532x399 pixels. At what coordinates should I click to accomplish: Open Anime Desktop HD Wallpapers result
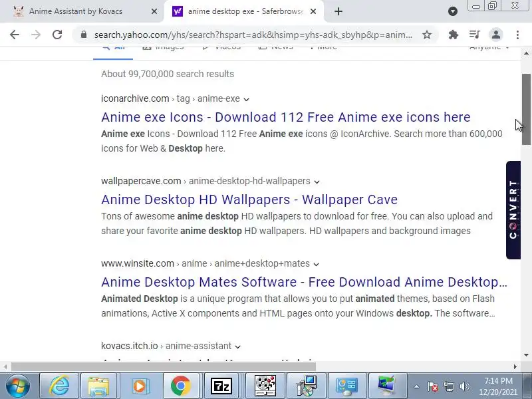(249, 200)
